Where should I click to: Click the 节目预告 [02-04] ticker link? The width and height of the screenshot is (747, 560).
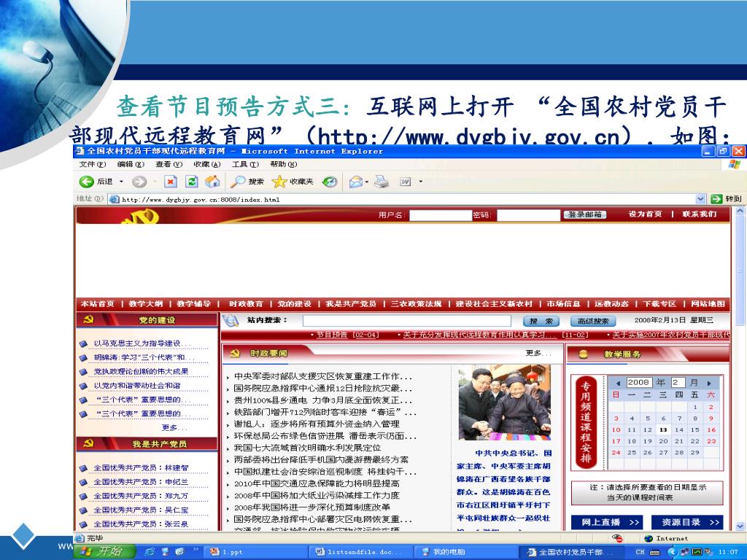[x=348, y=335]
